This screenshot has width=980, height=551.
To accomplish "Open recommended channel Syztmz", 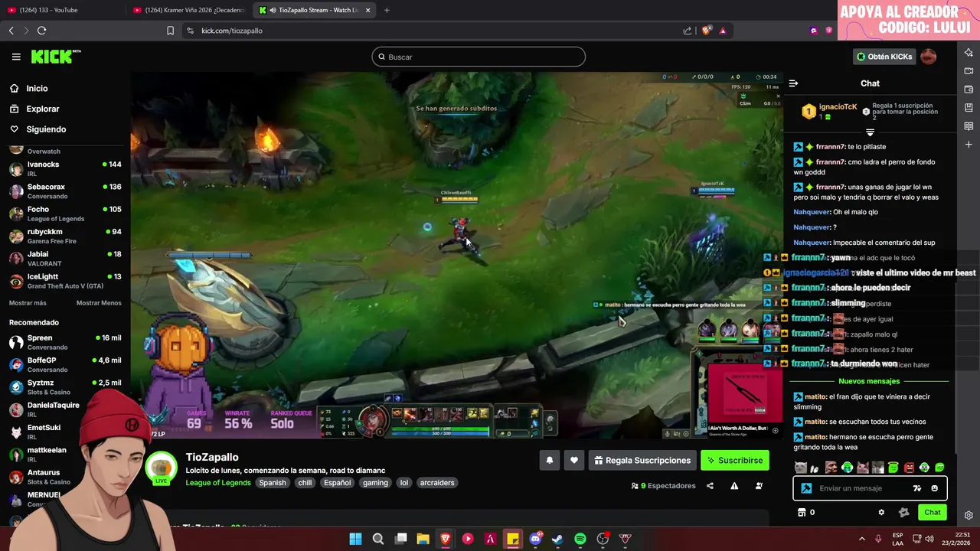I will (65, 386).
